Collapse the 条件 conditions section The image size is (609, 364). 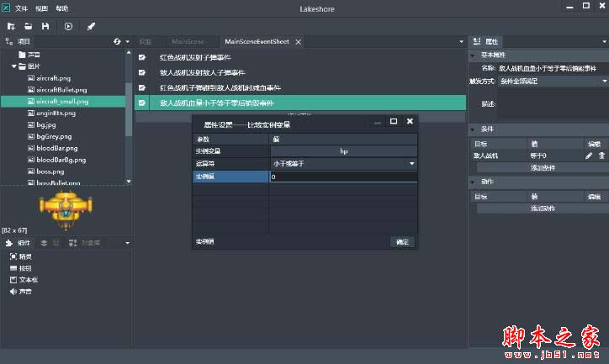tap(473, 129)
